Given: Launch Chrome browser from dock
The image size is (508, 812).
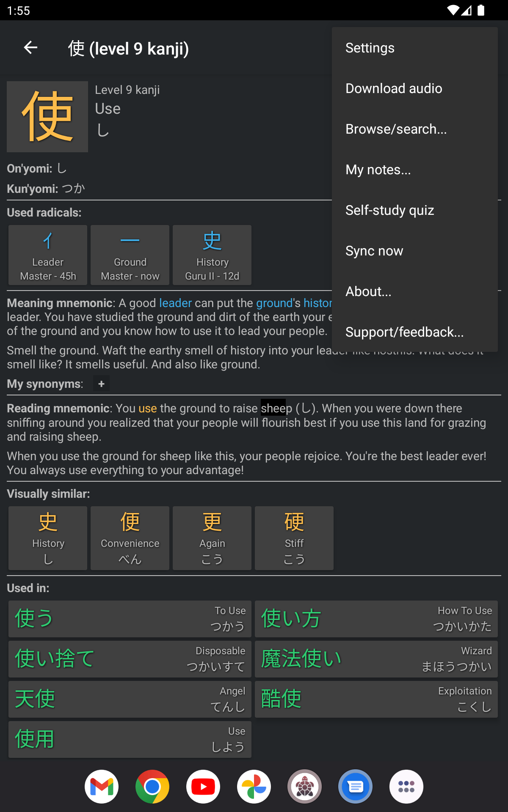Looking at the screenshot, I should [x=152, y=787].
